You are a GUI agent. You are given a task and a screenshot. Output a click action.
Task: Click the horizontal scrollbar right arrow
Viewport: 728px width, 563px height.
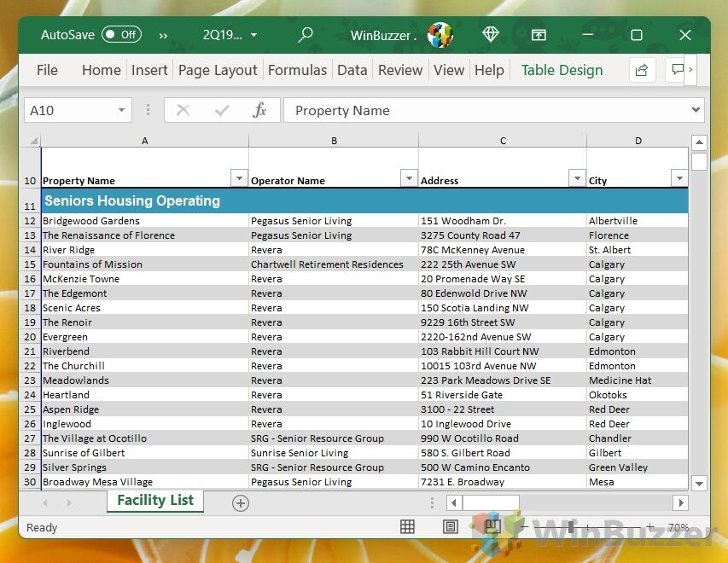(x=681, y=502)
